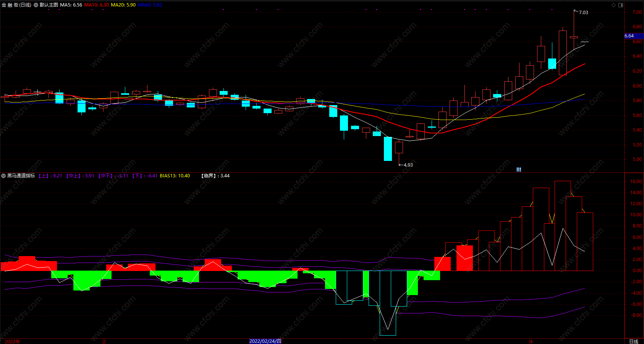This screenshot has width=644, height=344.
Task: Click the 【下】: -6.41 indicator value
Action: tap(145, 176)
